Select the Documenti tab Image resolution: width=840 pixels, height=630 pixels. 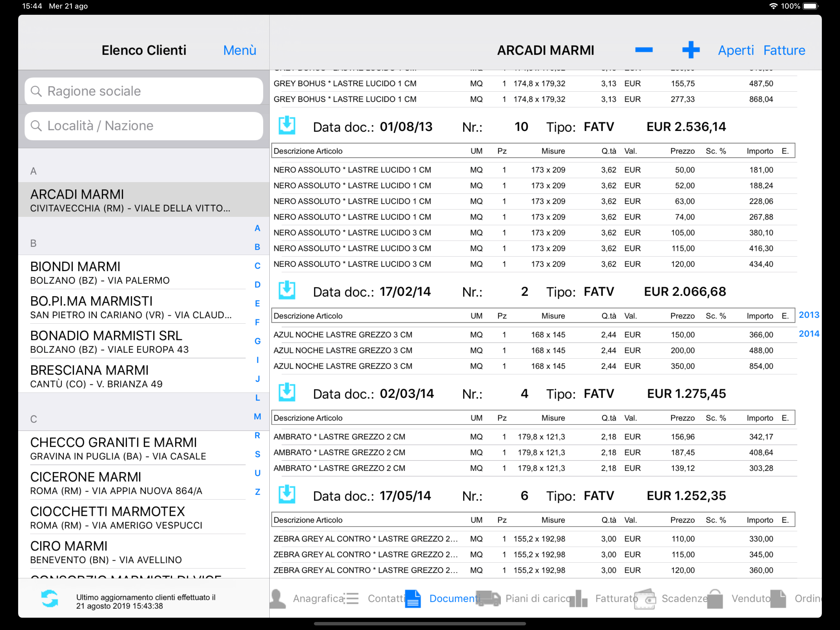[442, 598]
